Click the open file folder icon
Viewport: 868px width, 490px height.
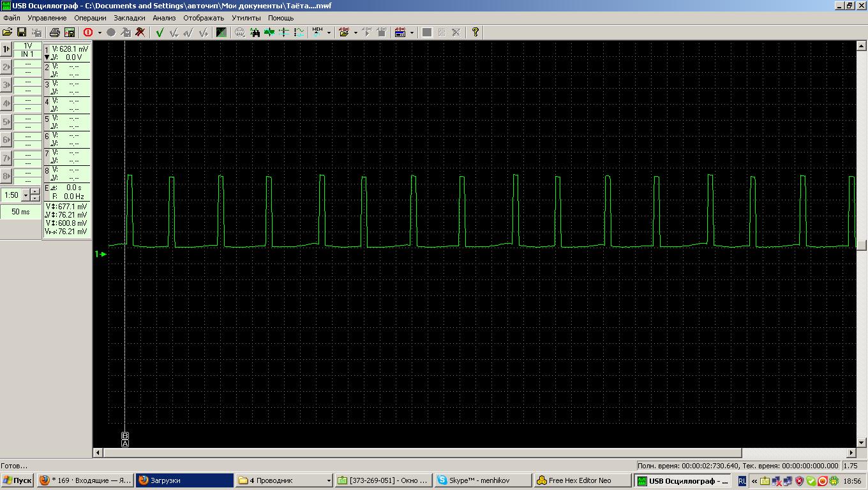(8, 32)
